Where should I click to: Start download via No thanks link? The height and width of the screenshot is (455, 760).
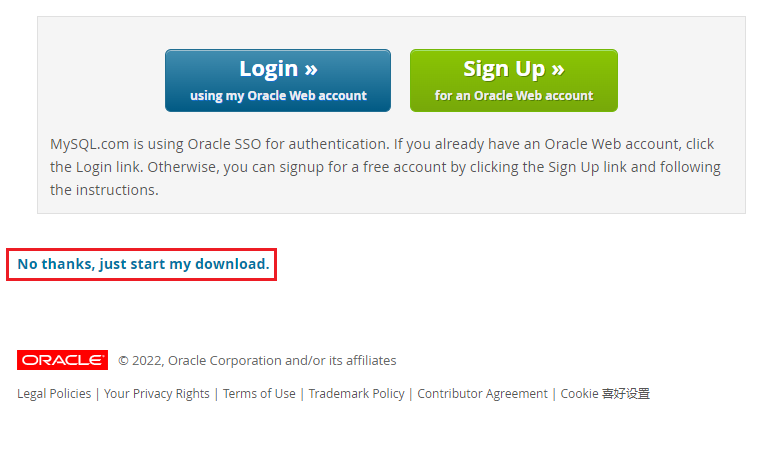pos(143,264)
